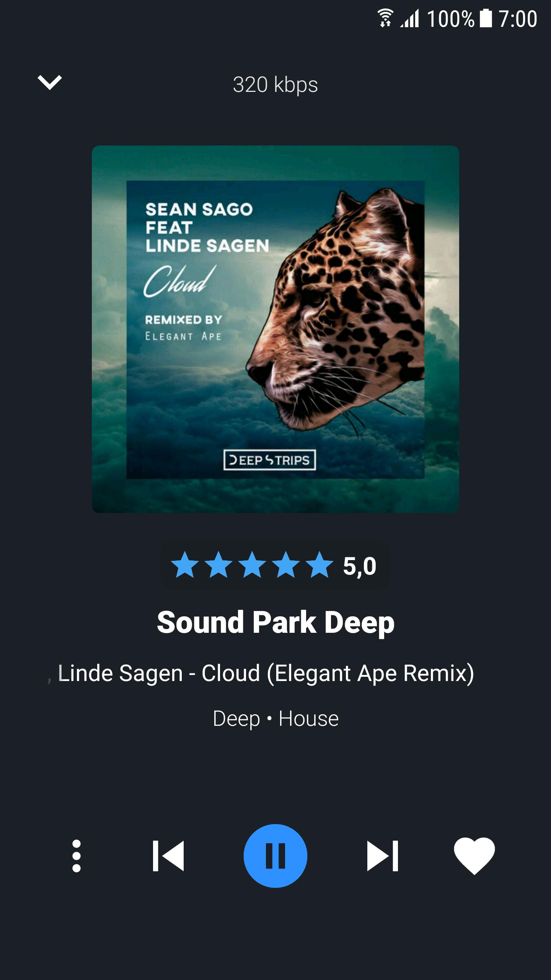Tap the Cloud (Elegant Ape Remix) track title
551x980 pixels.
click(x=338, y=673)
